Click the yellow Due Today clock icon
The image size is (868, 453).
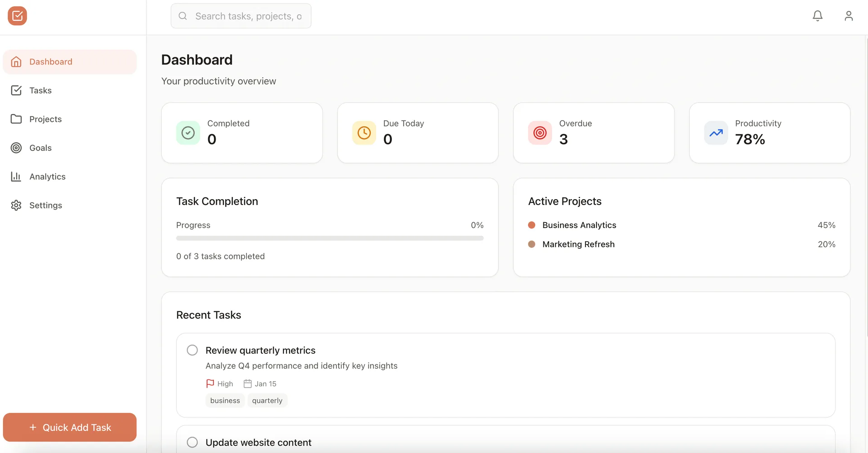click(364, 133)
